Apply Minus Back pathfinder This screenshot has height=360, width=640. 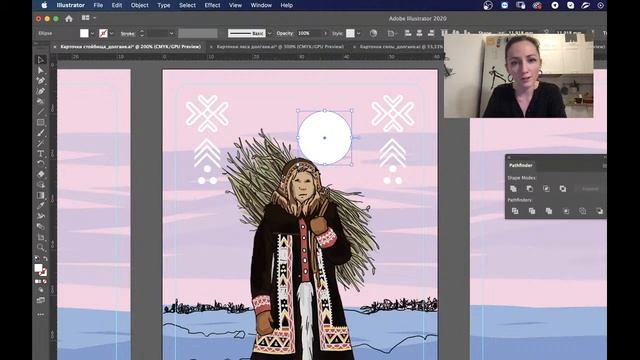click(x=599, y=211)
